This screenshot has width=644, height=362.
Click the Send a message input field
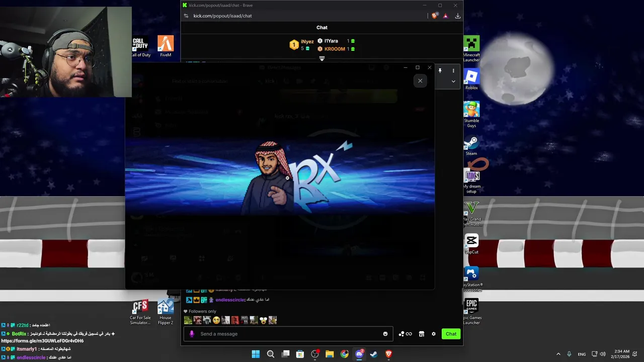tap(289, 334)
